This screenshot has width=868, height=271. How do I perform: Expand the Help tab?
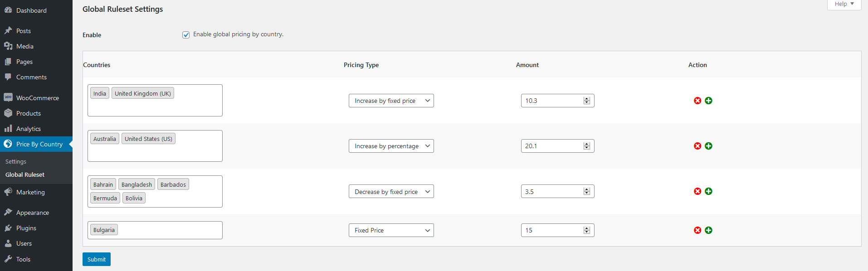[x=844, y=4]
